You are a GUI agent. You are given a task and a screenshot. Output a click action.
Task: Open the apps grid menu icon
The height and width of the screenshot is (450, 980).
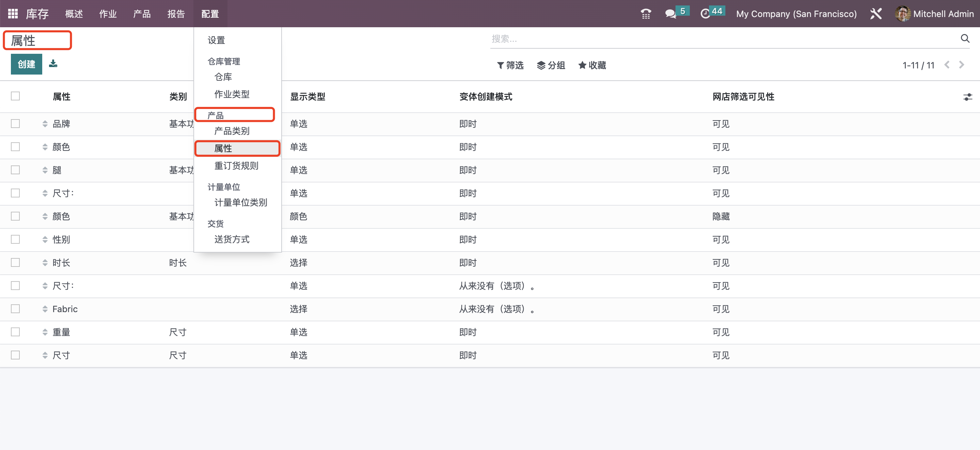13,14
